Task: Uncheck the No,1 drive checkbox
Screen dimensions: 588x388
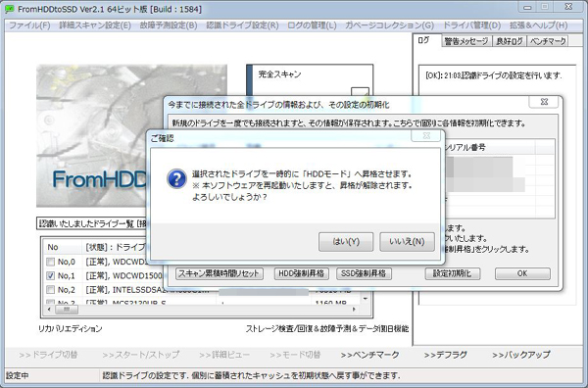Action: [50, 276]
